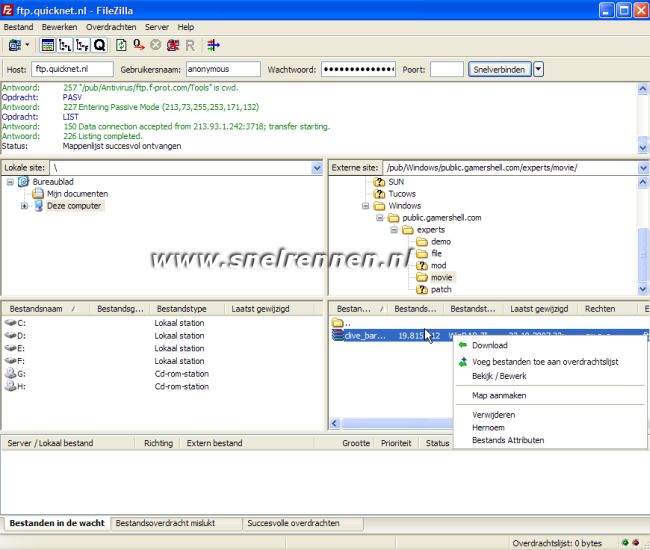This screenshot has height=550, width=650.
Task: Open the Server menu
Action: click(157, 27)
